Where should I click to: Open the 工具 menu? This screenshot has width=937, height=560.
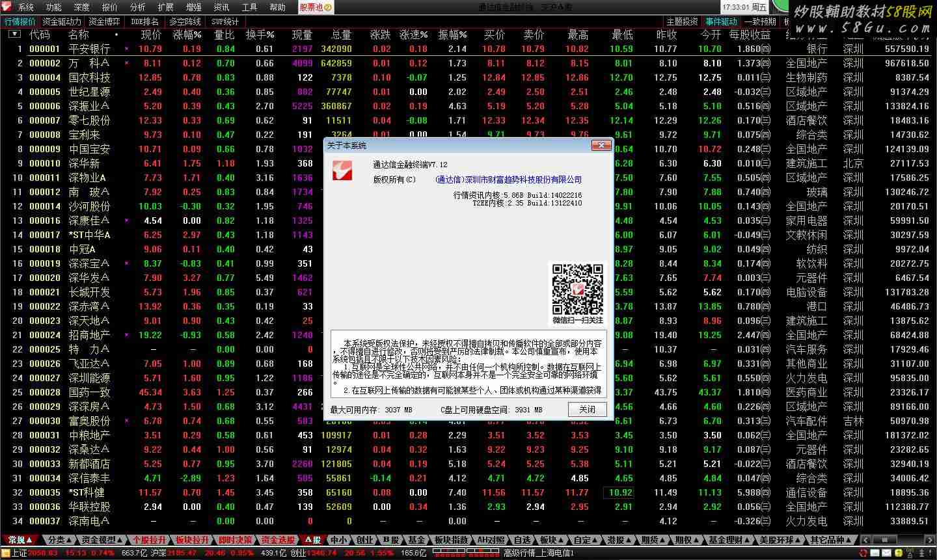click(x=250, y=7)
